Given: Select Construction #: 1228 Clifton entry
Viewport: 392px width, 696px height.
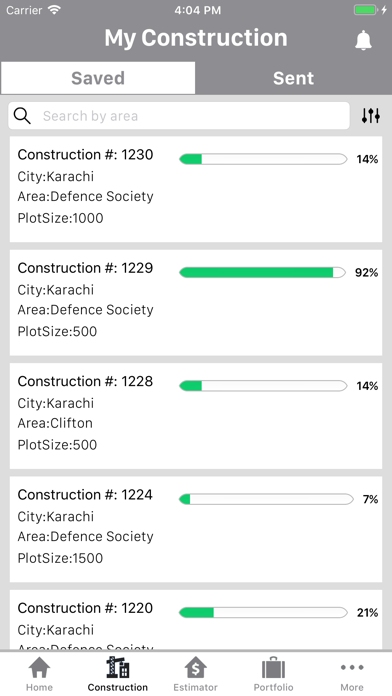Looking at the screenshot, I should 196,416.
